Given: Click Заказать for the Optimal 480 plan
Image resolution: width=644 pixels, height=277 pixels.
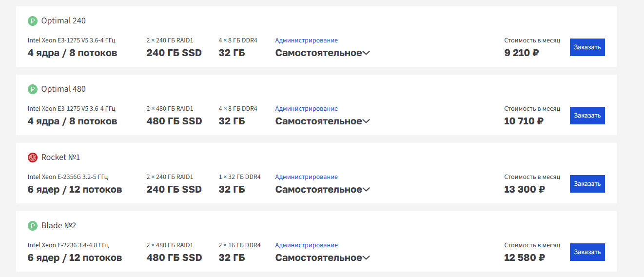Looking at the screenshot, I should [587, 116].
